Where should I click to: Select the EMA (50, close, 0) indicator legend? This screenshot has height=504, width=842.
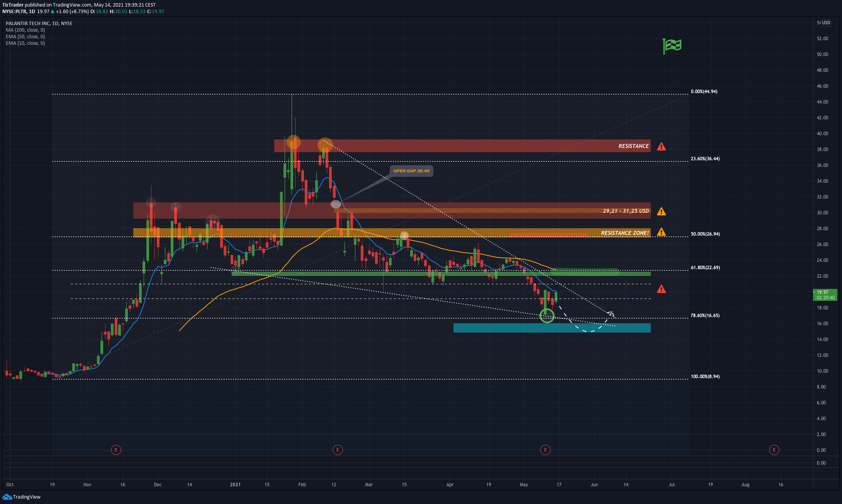point(25,37)
